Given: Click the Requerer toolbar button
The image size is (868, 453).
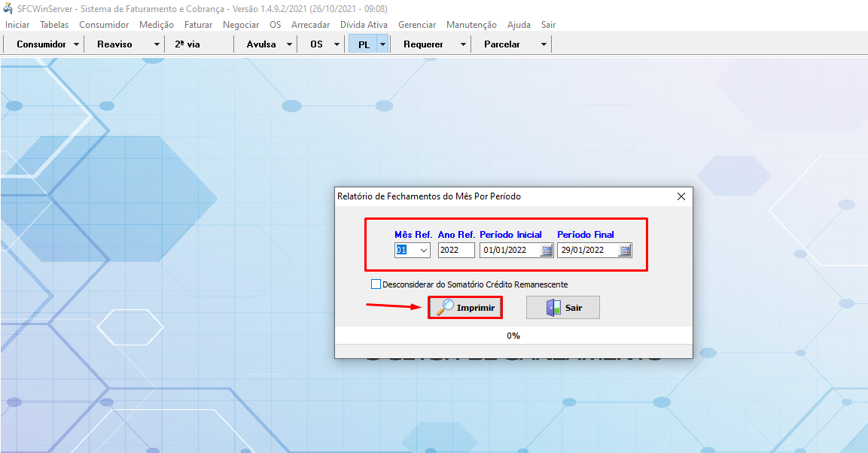Looking at the screenshot, I should pyautogui.click(x=423, y=44).
